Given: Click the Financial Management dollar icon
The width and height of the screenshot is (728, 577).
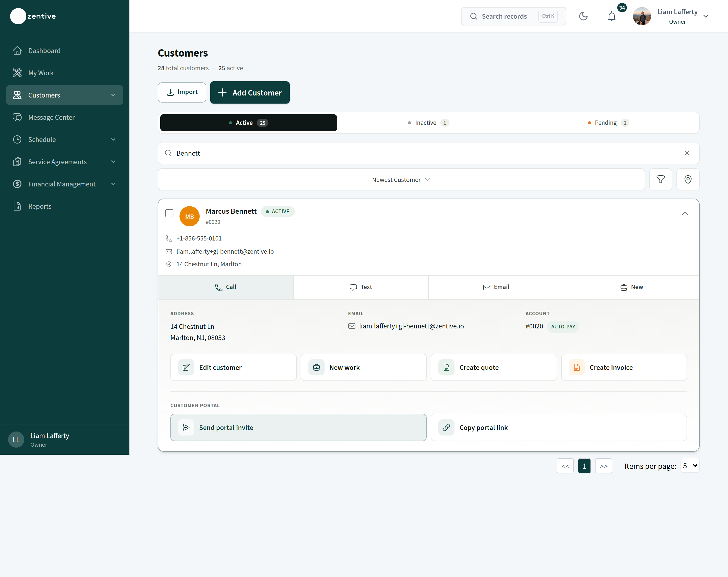Looking at the screenshot, I should pyautogui.click(x=17, y=184).
